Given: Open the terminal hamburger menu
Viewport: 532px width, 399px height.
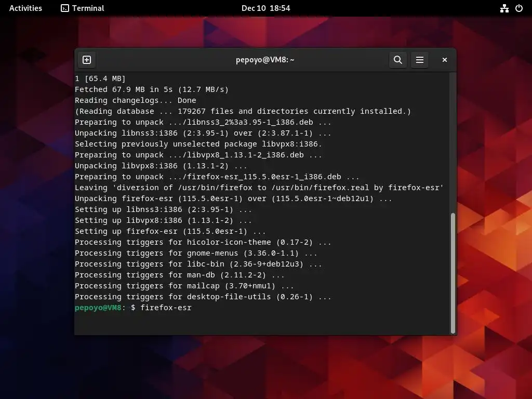Looking at the screenshot, I should 420,60.
